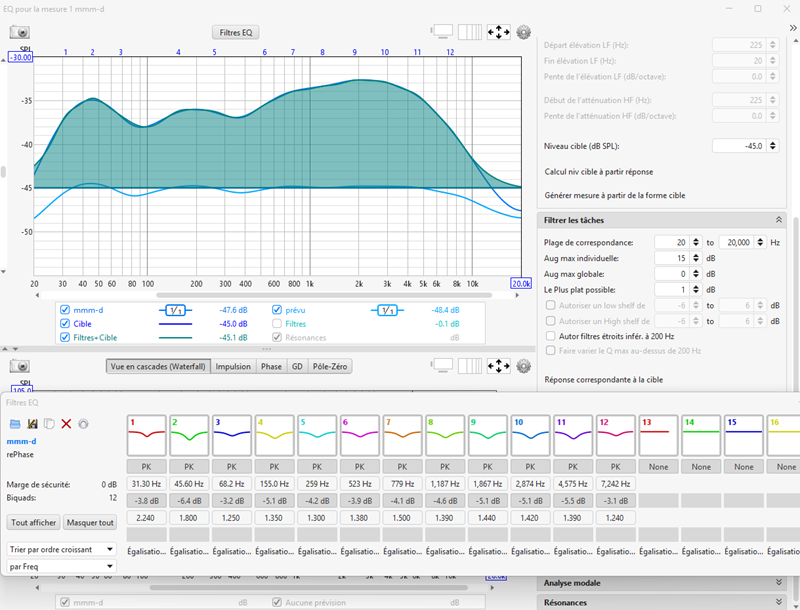The height and width of the screenshot is (610, 800).
Task: Click the prévu trace 1/1 smoothing icon
Action: (387, 310)
